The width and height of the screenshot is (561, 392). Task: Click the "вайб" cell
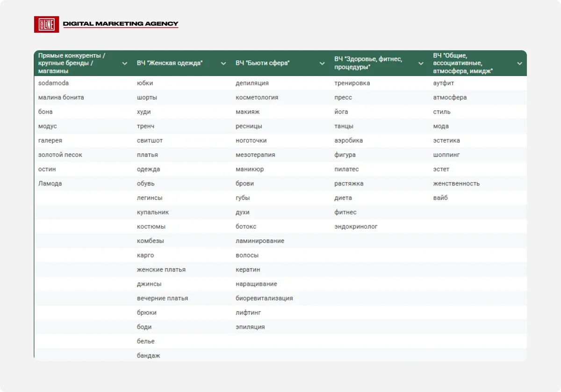(478, 198)
